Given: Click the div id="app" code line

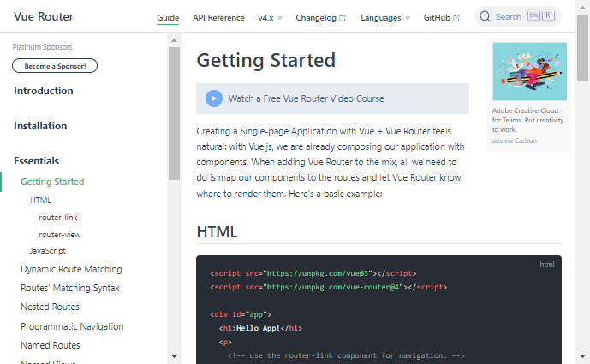Looking at the screenshot, I should (241, 314).
